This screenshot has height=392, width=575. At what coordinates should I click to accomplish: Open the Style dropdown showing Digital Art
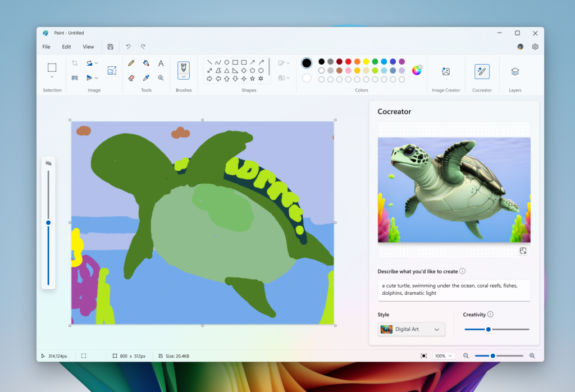click(411, 330)
